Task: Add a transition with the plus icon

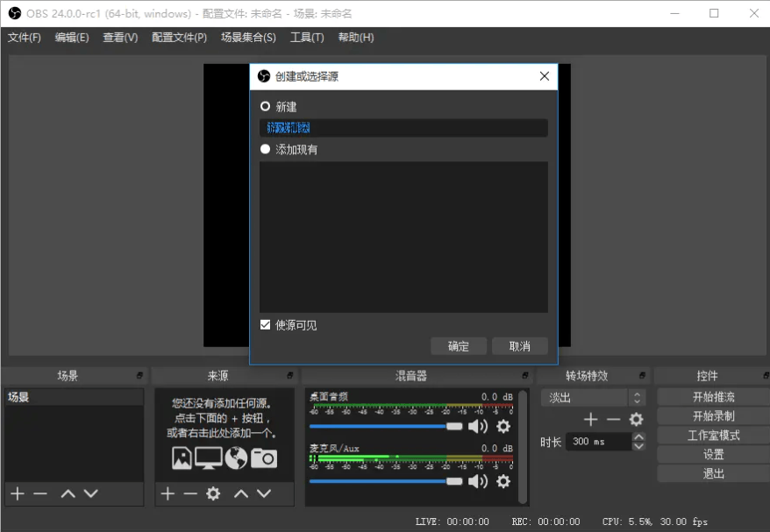Action: click(x=590, y=419)
